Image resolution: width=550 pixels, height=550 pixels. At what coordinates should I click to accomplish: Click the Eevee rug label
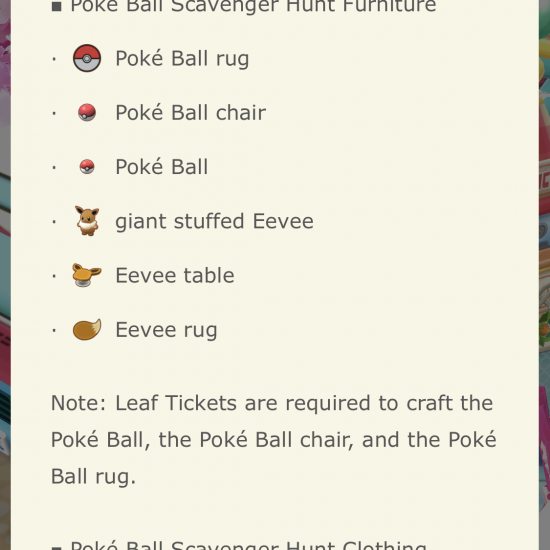click(x=167, y=330)
